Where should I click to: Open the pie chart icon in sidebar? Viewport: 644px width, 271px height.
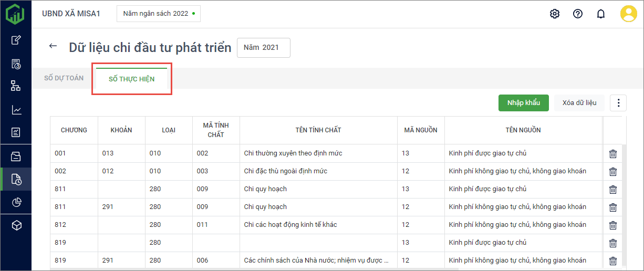coord(16,202)
